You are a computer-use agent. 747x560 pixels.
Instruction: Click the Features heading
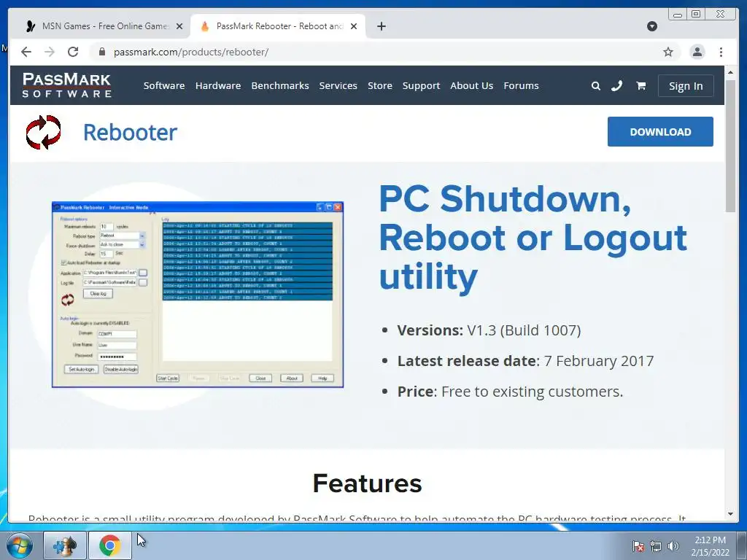click(368, 483)
